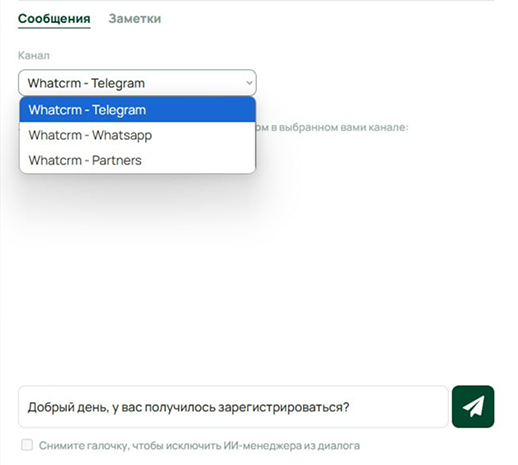518x465 pixels.
Task: Select Whatcrm - Telegram option
Action: (137, 110)
